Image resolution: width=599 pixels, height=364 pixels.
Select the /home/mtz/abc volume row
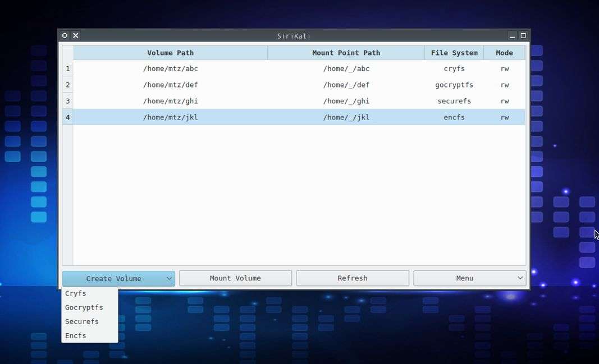(x=170, y=68)
